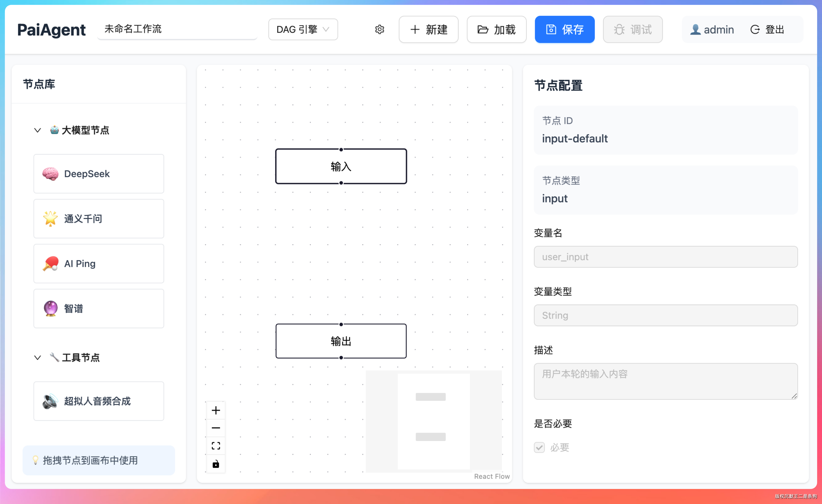Select the 通义千问 star node

coord(99,218)
